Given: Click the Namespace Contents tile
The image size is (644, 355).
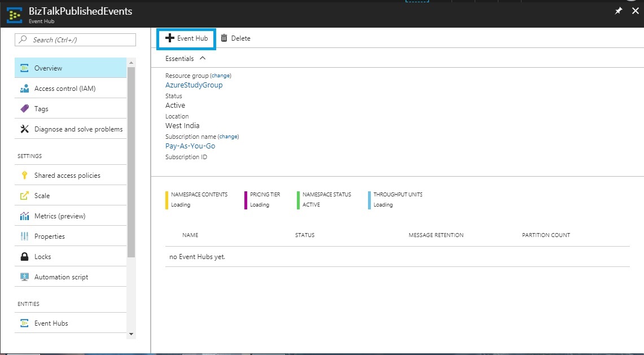Looking at the screenshot, I should coord(197,200).
